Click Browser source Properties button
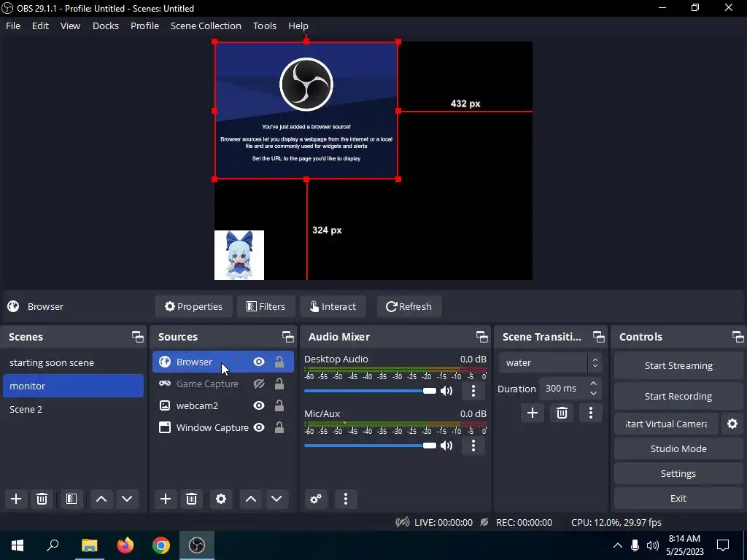The image size is (747, 560). pos(194,306)
